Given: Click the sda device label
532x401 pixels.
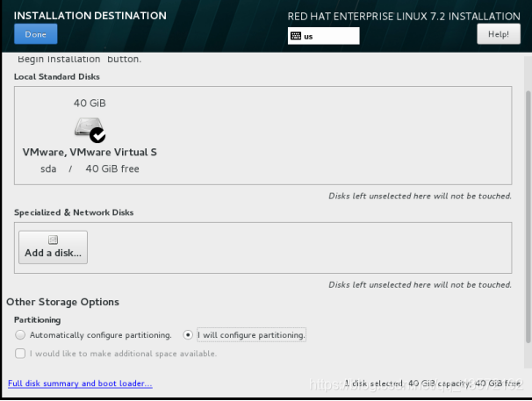Looking at the screenshot, I should [x=48, y=169].
